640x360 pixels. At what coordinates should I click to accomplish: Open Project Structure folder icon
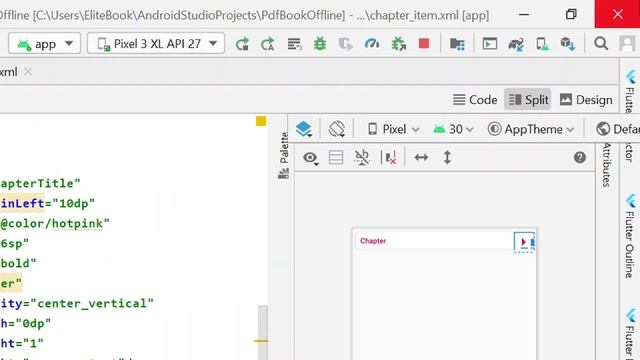(x=457, y=44)
